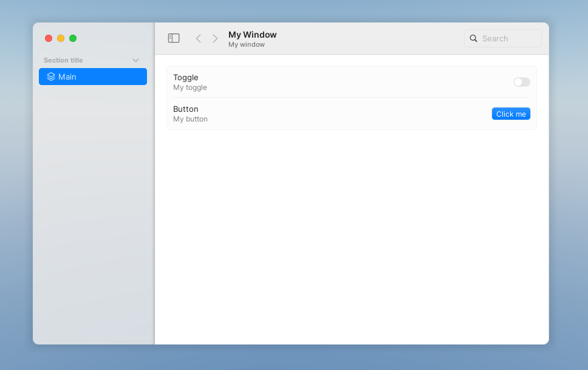Maximize the window with the green button
588x370 pixels.
73,38
